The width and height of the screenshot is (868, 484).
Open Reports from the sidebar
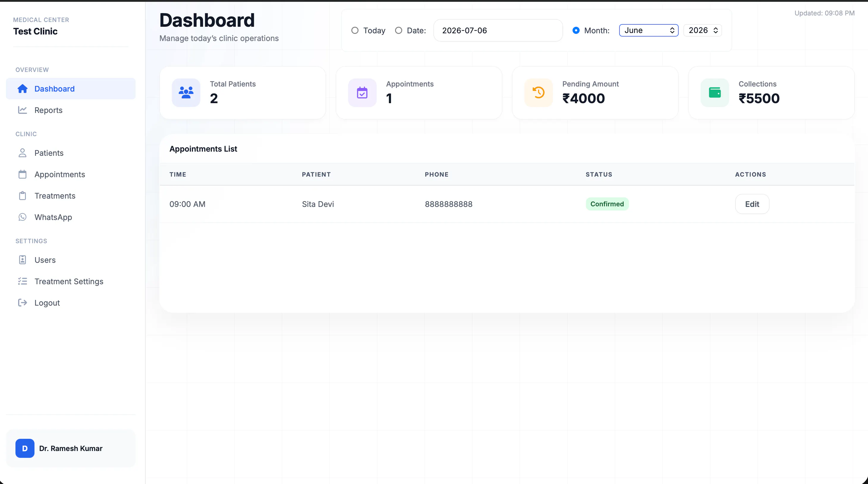(x=71, y=110)
